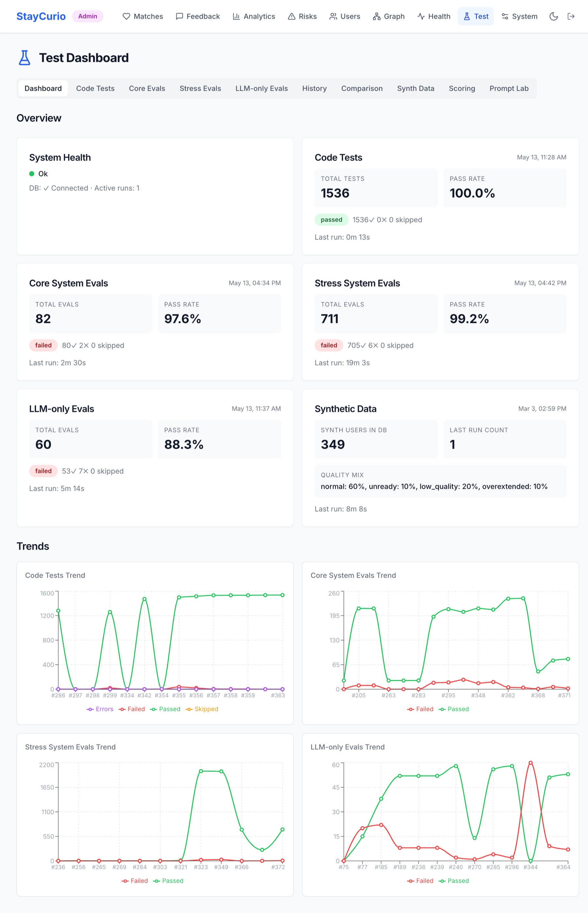Switch to the Core Evals tab
588x913 pixels.
tap(147, 89)
